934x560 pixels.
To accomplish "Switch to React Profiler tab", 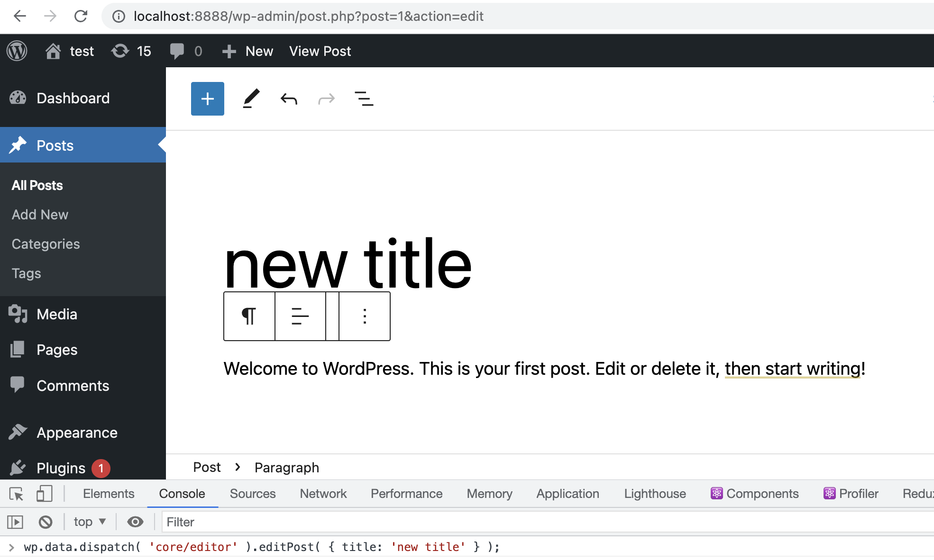I will (x=851, y=494).
